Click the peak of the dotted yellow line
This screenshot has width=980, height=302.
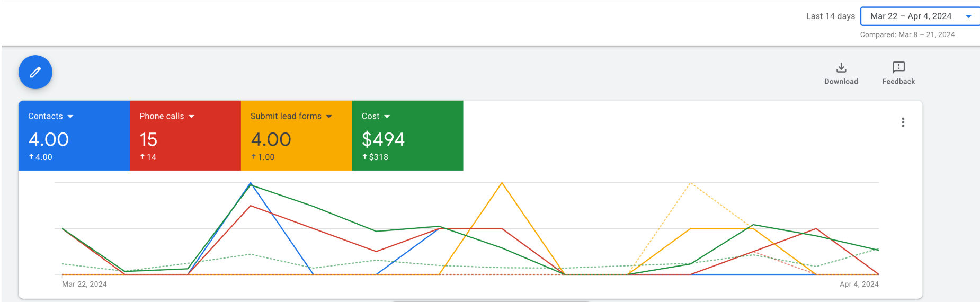click(x=690, y=183)
